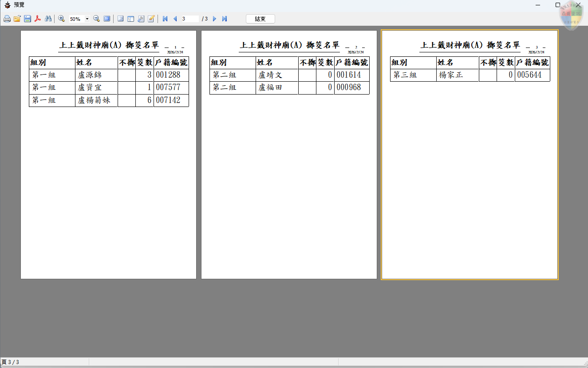The height and width of the screenshot is (368, 588).
Task: Toggle the outline panel icon
Action: [120, 19]
